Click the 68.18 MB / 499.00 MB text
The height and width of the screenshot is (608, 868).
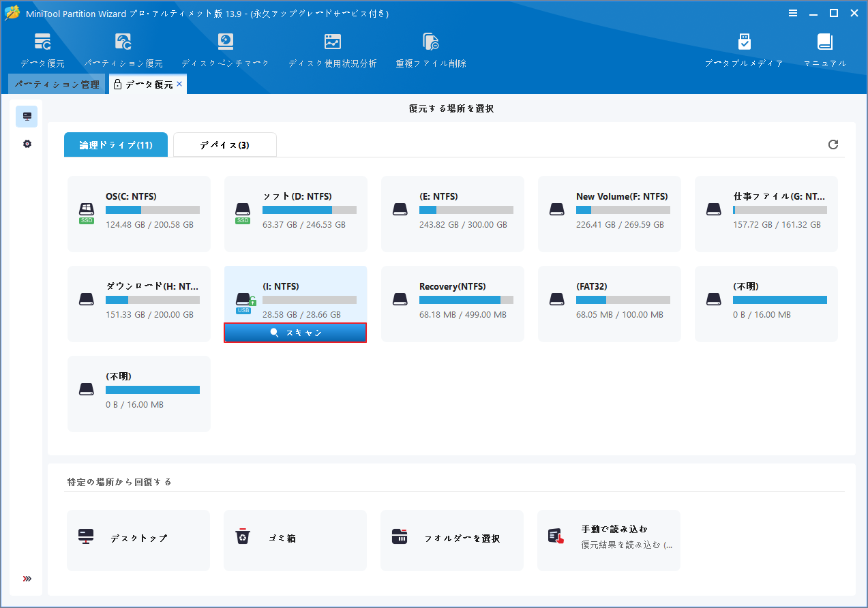coord(463,315)
